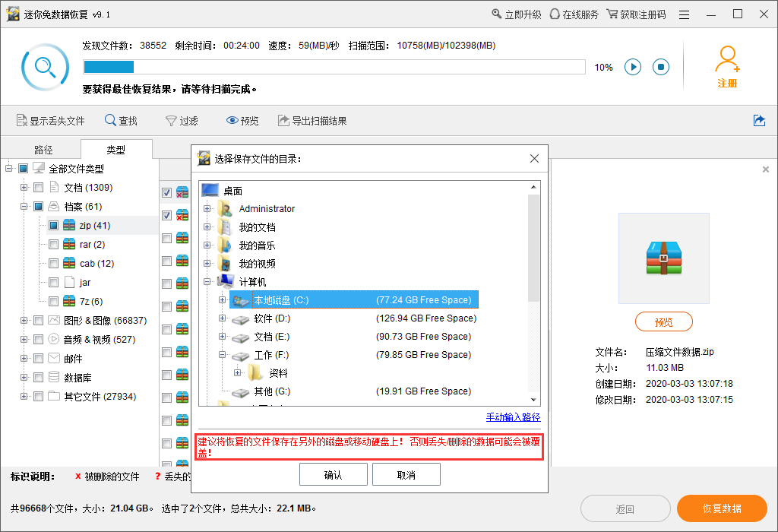This screenshot has height=532, width=778.
Task: Select the rar (2) archive icon
Action: (x=69, y=244)
